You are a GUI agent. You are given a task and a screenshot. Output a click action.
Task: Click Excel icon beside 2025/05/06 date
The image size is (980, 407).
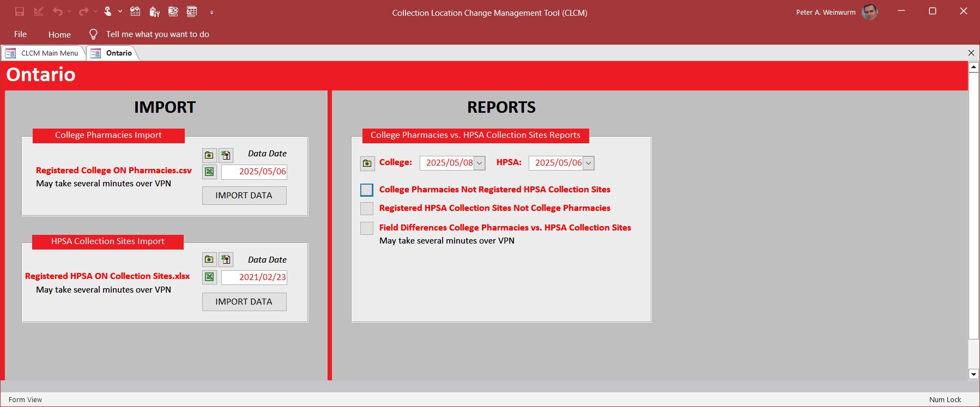pos(209,172)
